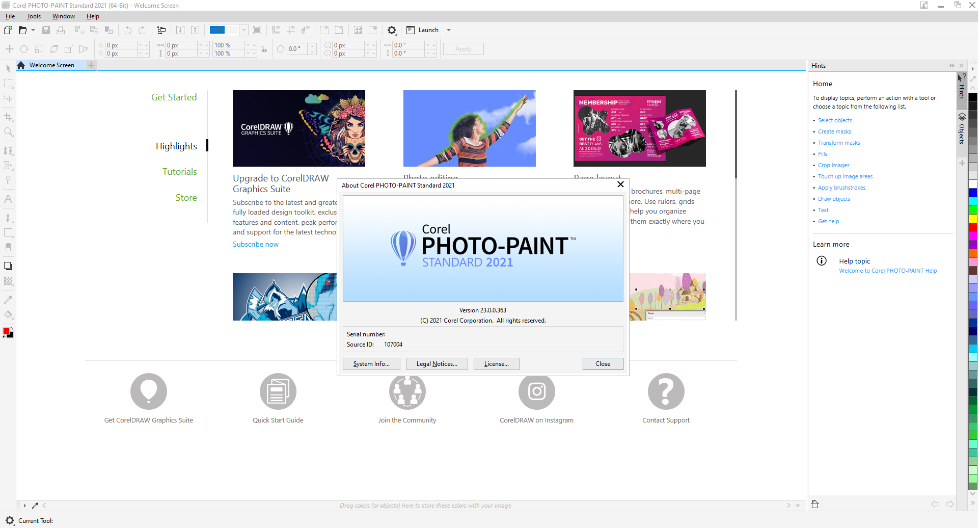Click the Export arrow icon
Viewport: 980px width, 528px height.
195,30
